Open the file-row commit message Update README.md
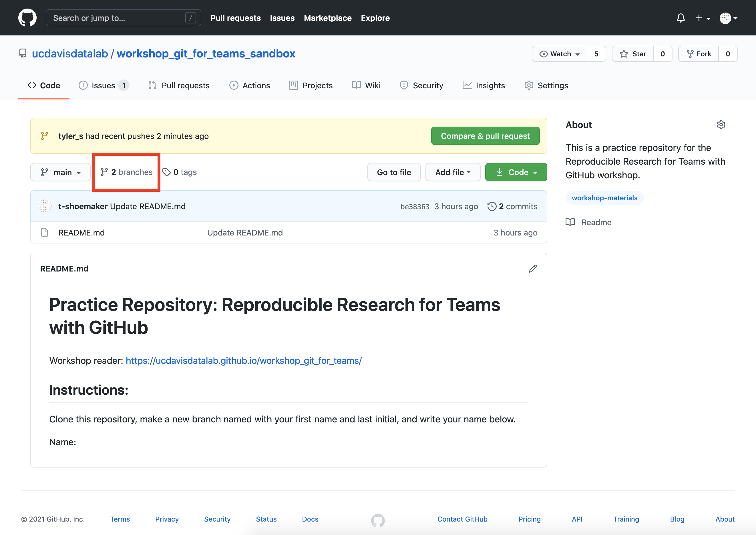Viewport: 756px width, 535px height. [x=245, y=233]
